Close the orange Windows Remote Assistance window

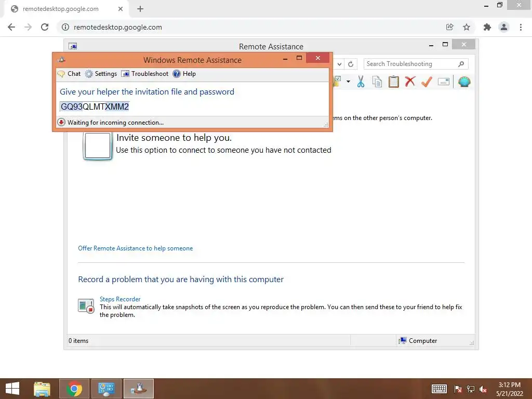coord(318,58)
